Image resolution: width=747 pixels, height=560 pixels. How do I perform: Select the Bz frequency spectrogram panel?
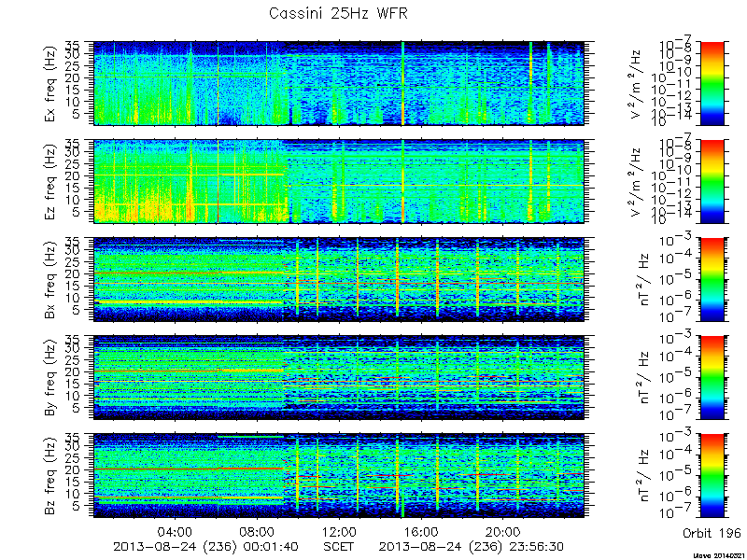pyautogui.click(x=339, y=476)
